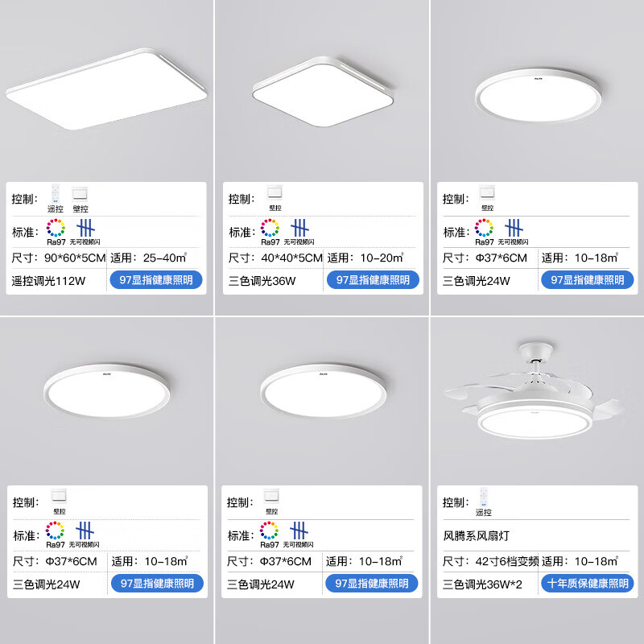
Task: Select the Ra97 color ring on the 90*60*5CM card
Action: (56, 228)
